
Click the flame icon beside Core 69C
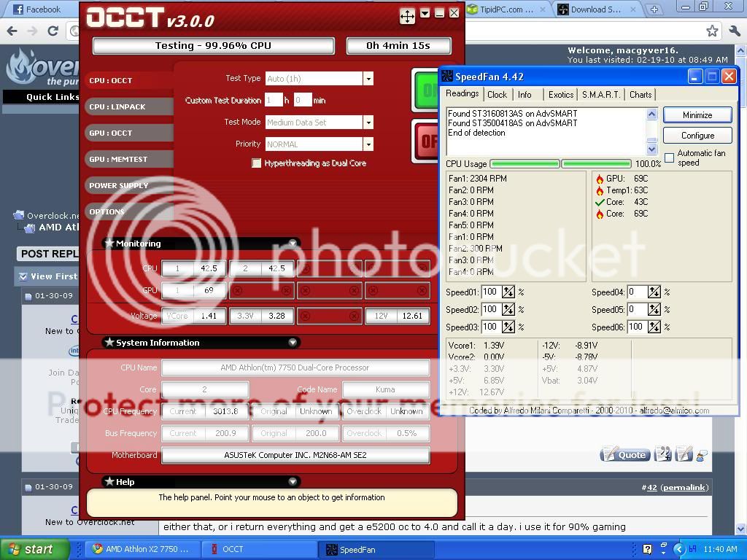[x=600, y=214]
